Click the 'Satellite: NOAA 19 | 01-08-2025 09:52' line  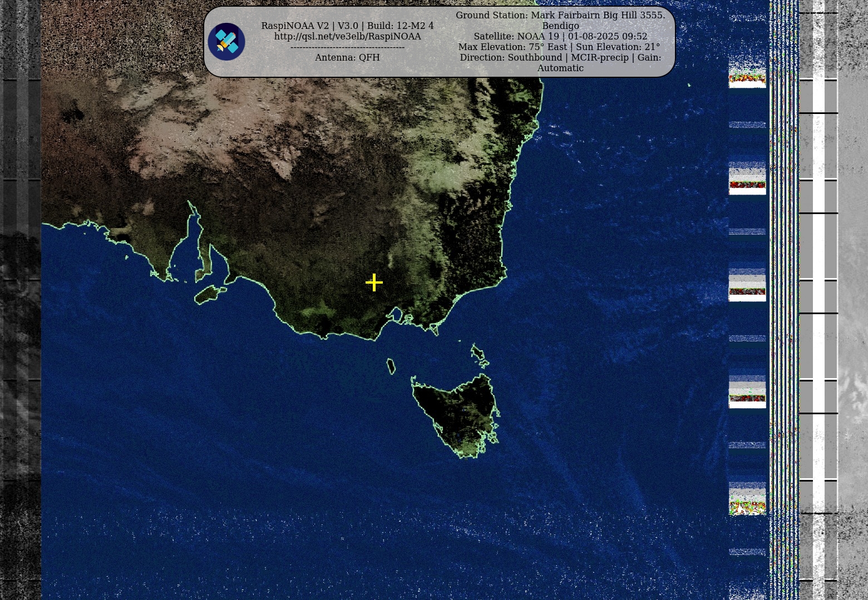pyautogui.click(x=560, y=36)
